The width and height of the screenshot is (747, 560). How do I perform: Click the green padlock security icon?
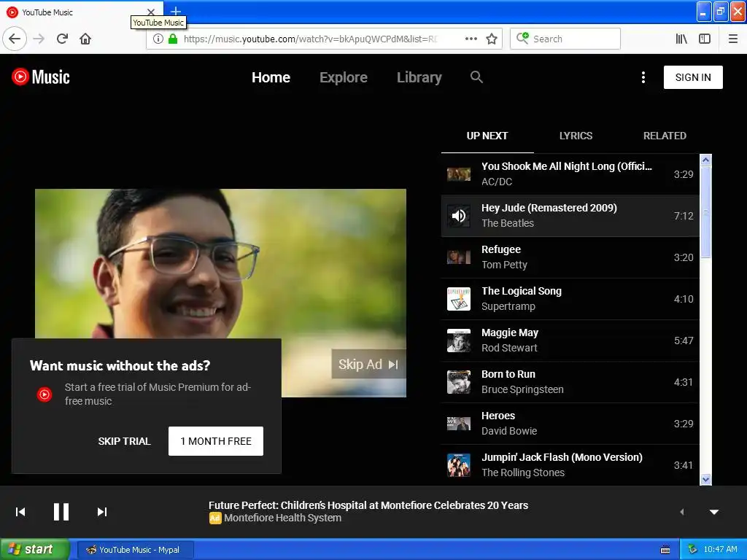pyautogui.click(x=173, y=39)
